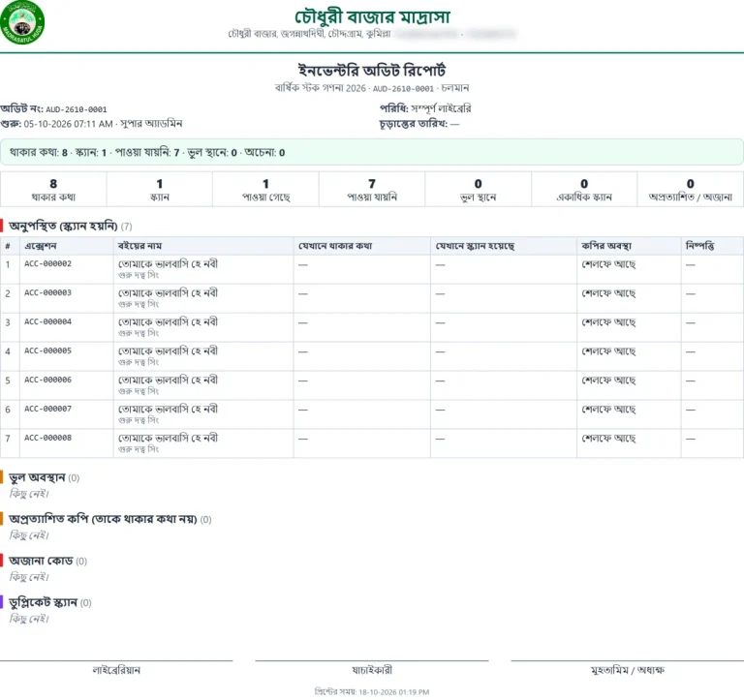Select audit number AUD-2610-0001 under অডিট নং
744x700 pixels.
click(77, 109)
